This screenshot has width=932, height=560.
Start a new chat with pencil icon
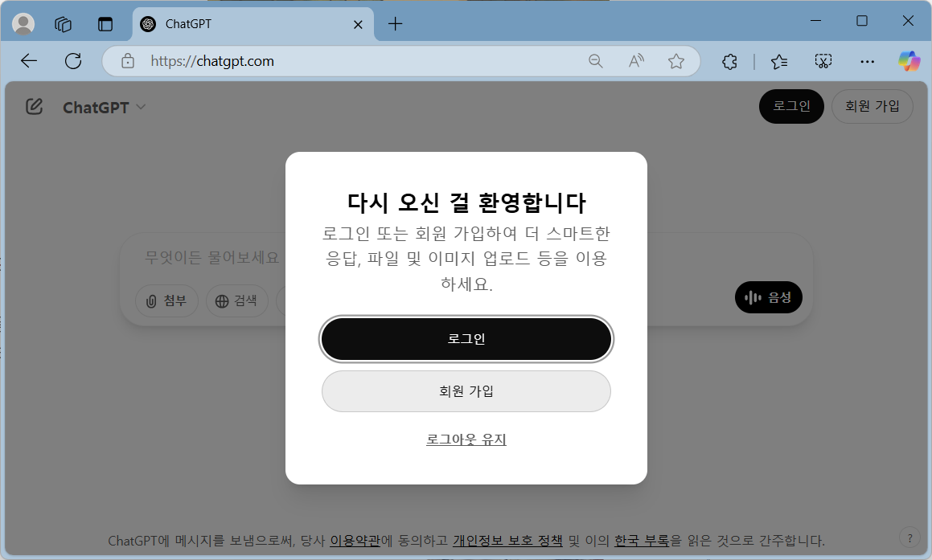point(35,106)
